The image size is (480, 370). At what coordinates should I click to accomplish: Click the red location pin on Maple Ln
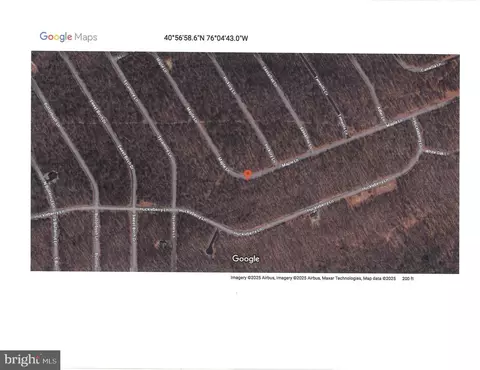click(x=247, y=175)
